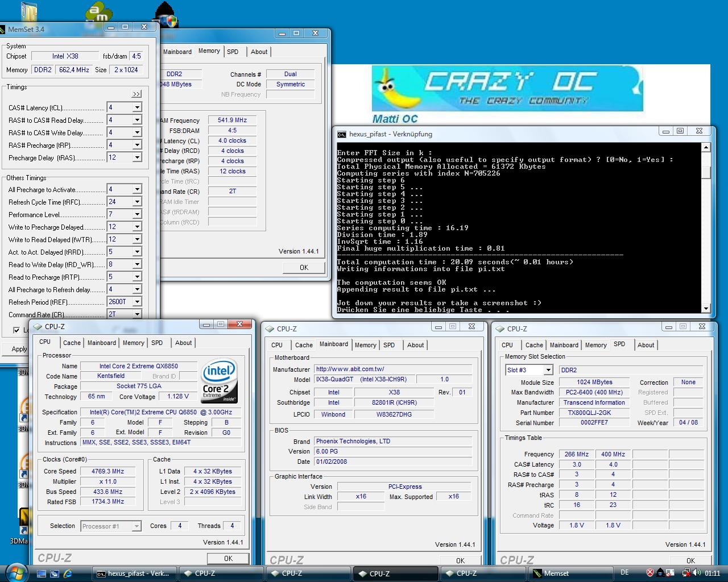Switch to hexus_pifast taskbar button
The height and width of the screenshot is (582, 728).
[x=135, y=573]
